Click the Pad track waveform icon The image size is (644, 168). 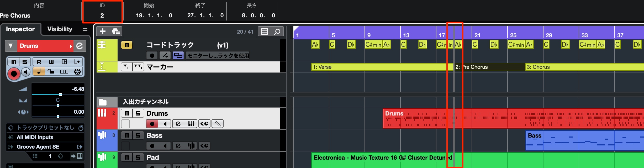coord(102,157)
